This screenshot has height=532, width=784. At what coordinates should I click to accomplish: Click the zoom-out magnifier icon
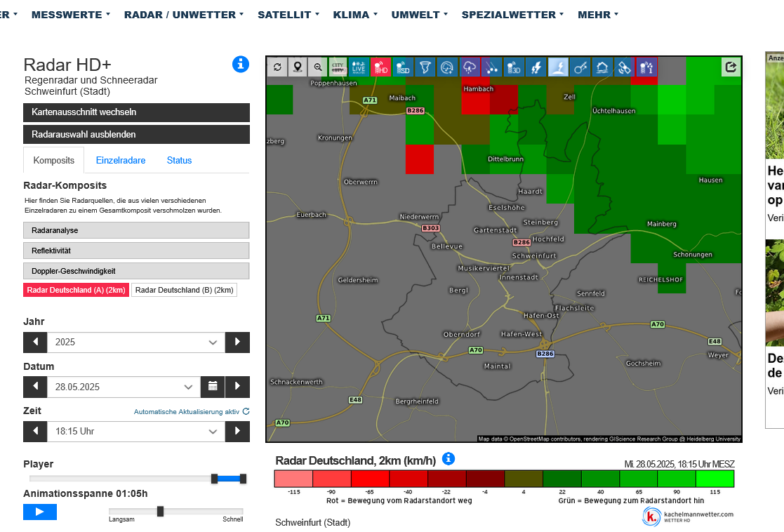point(318,67)
